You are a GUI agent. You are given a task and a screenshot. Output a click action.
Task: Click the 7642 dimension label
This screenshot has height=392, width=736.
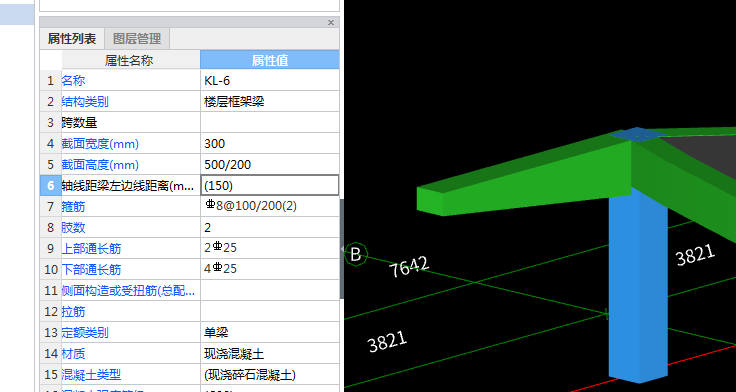pyautogui.click(x=409, y=266)
